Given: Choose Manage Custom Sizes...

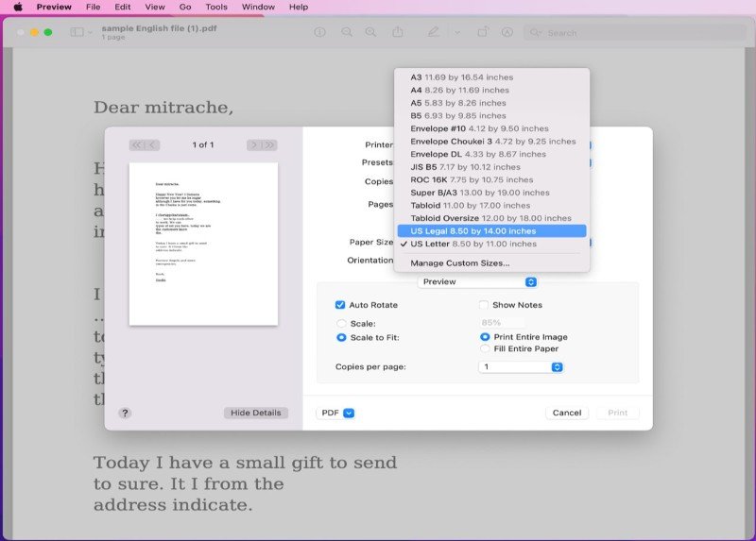Looking at the screenshot, I should 491,263.
